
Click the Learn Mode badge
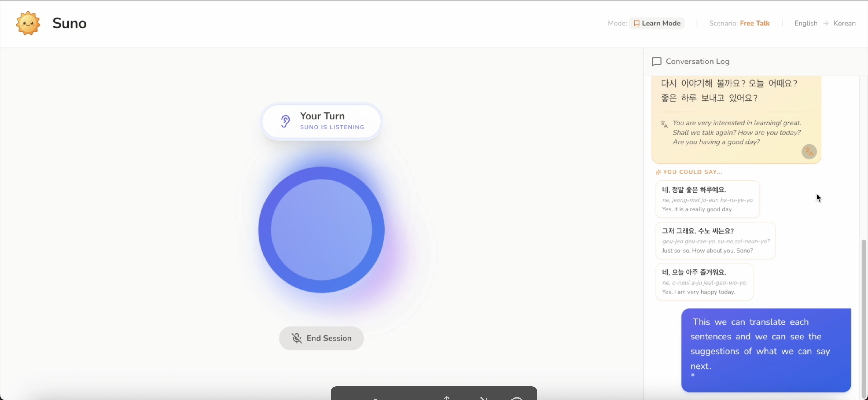tap(657, 23)
